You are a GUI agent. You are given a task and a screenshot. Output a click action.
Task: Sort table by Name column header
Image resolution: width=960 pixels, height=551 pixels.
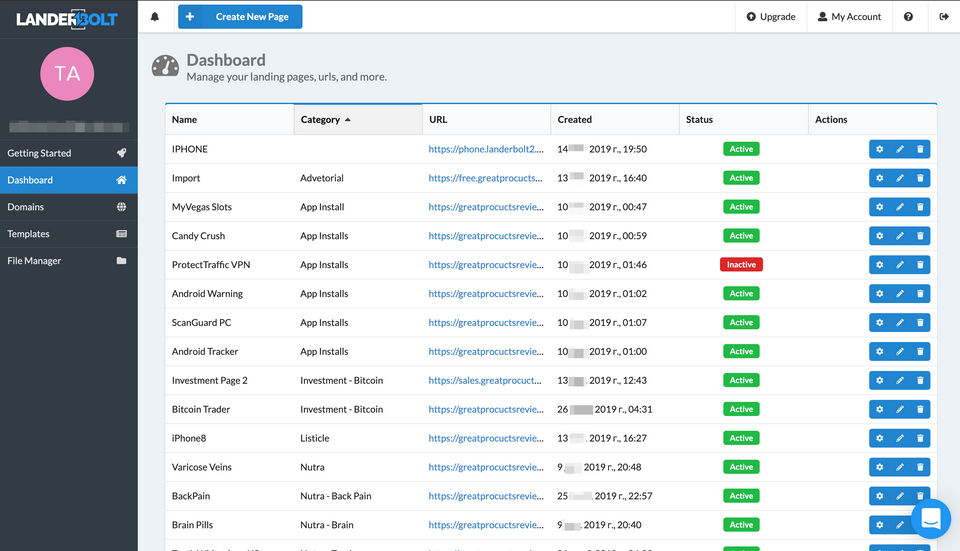point(185,120)
